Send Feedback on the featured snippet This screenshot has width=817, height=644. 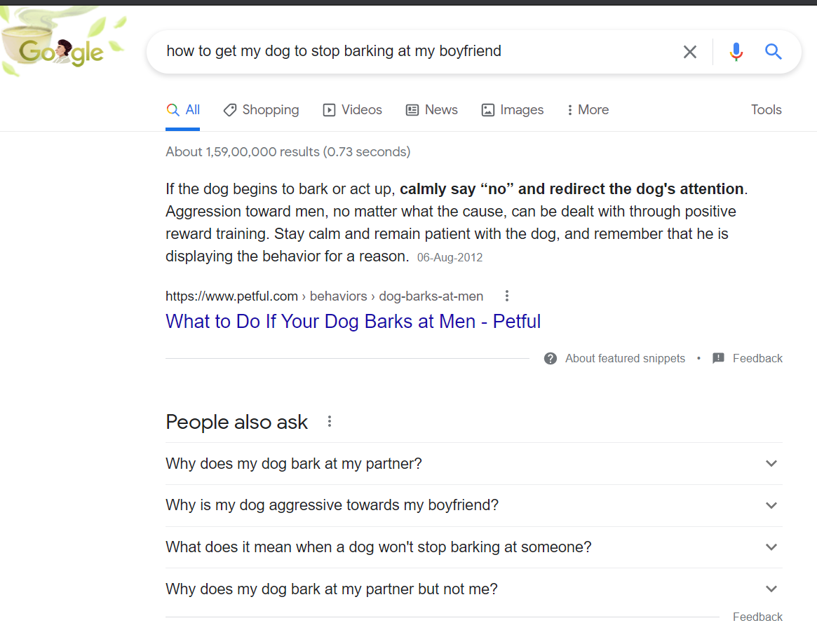(x=757, y=358)
